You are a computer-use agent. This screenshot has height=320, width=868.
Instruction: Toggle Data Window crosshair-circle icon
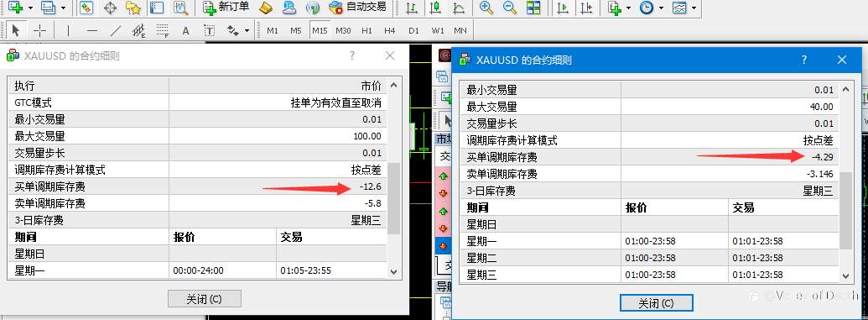click(x=110, y=8)
